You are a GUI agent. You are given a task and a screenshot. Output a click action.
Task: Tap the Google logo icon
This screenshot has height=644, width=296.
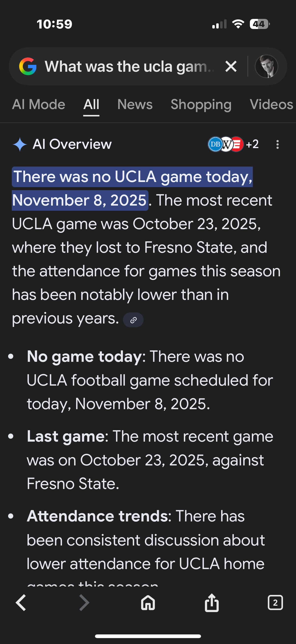[28, 67]
